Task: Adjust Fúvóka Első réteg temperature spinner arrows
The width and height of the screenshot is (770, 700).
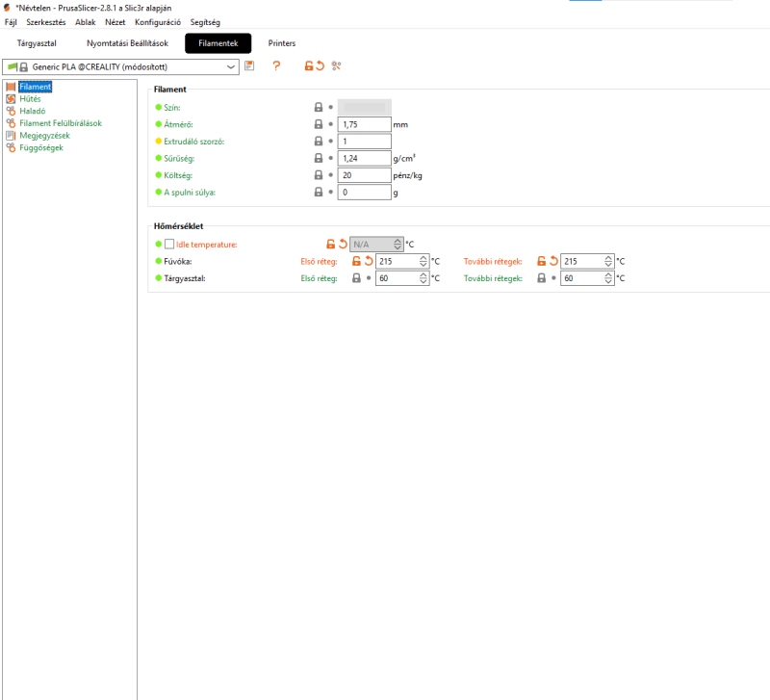Action: coord(423,261)
